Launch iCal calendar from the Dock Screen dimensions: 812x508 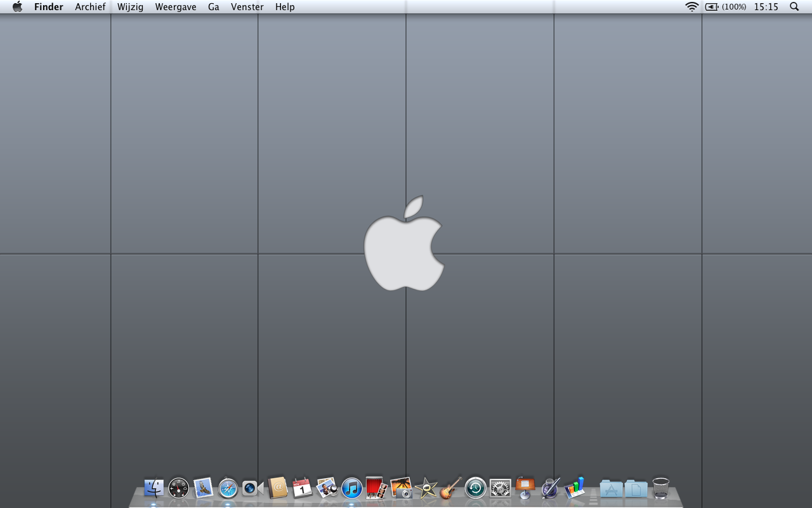(302, 488)
